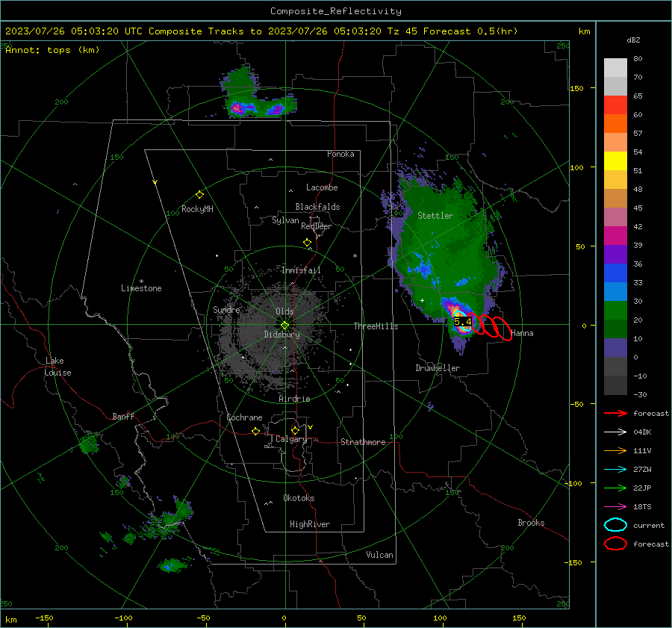Click the Calgary city label
Screen dimensions: 672x628
pos(291,439)
